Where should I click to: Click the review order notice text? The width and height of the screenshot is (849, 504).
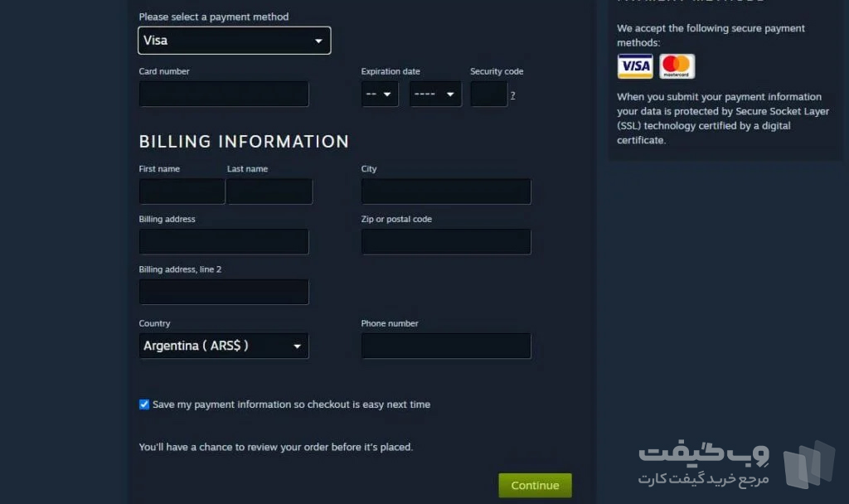[x=275, y=447]
